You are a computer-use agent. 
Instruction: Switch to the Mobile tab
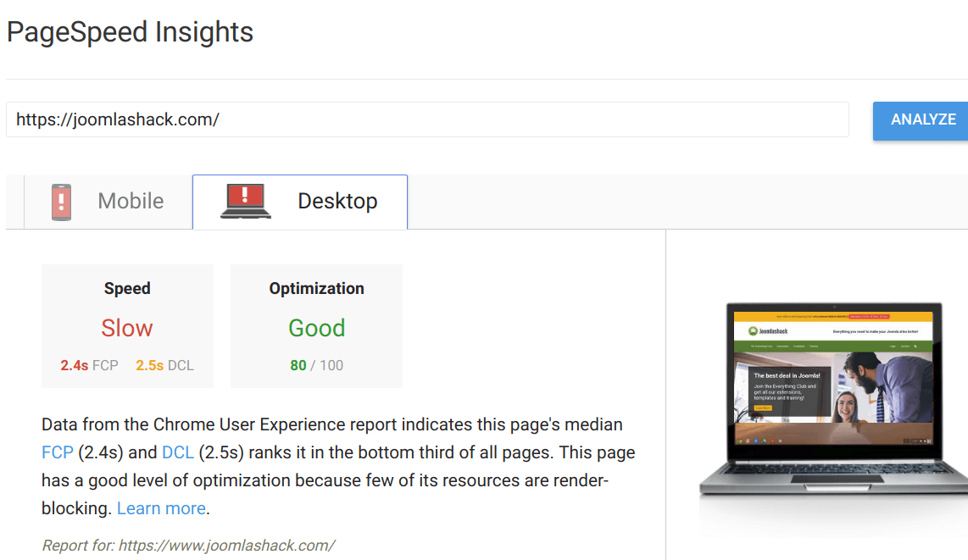click(x=108, y=202)
